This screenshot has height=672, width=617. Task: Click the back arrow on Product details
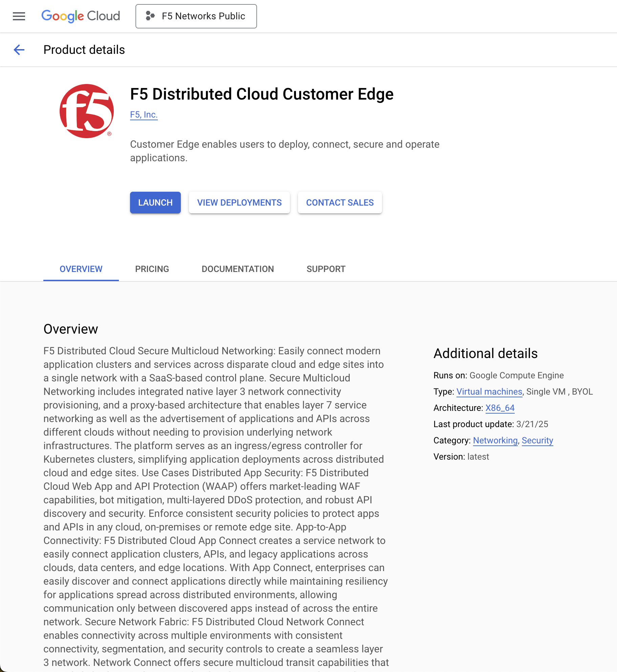[19, 50]
